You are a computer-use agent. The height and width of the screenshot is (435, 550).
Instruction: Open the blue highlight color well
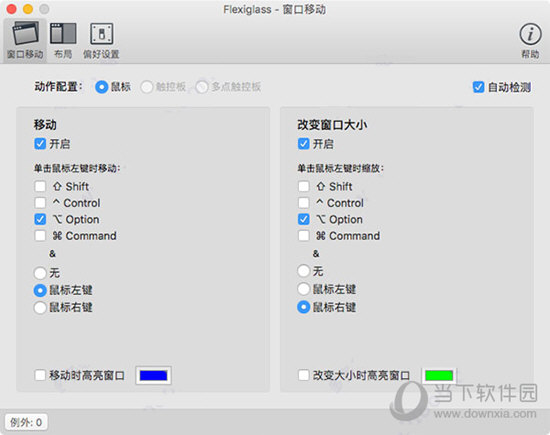click(153, 375)
